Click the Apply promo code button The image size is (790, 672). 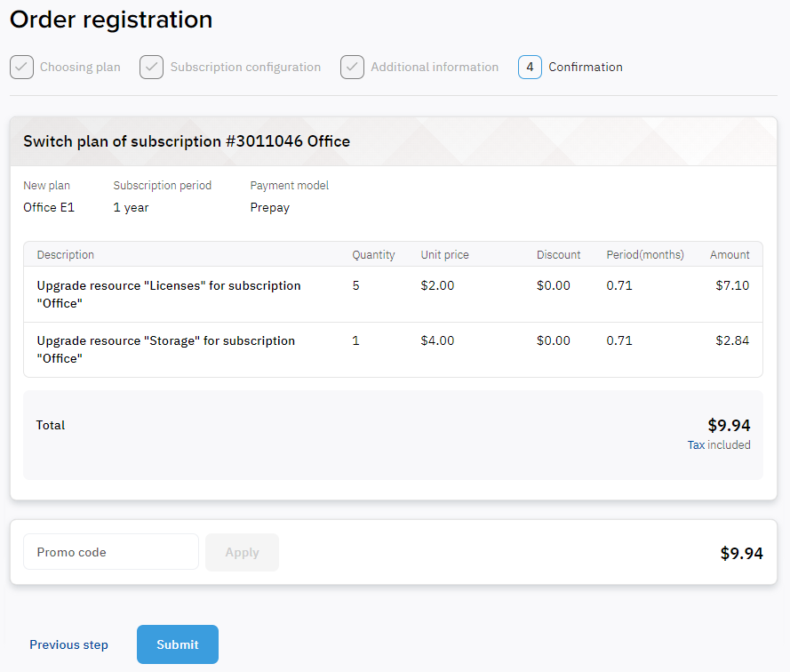[x=242, y=552]
